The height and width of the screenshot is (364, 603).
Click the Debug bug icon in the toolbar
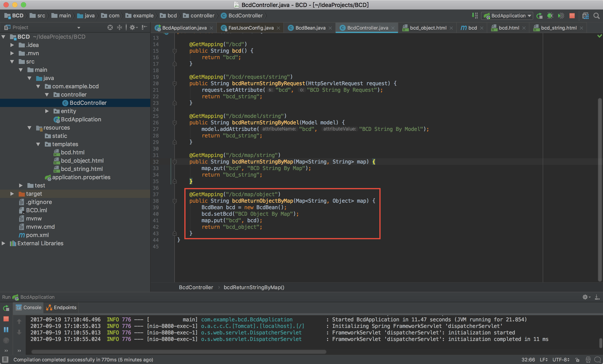[x=550, y=16]
